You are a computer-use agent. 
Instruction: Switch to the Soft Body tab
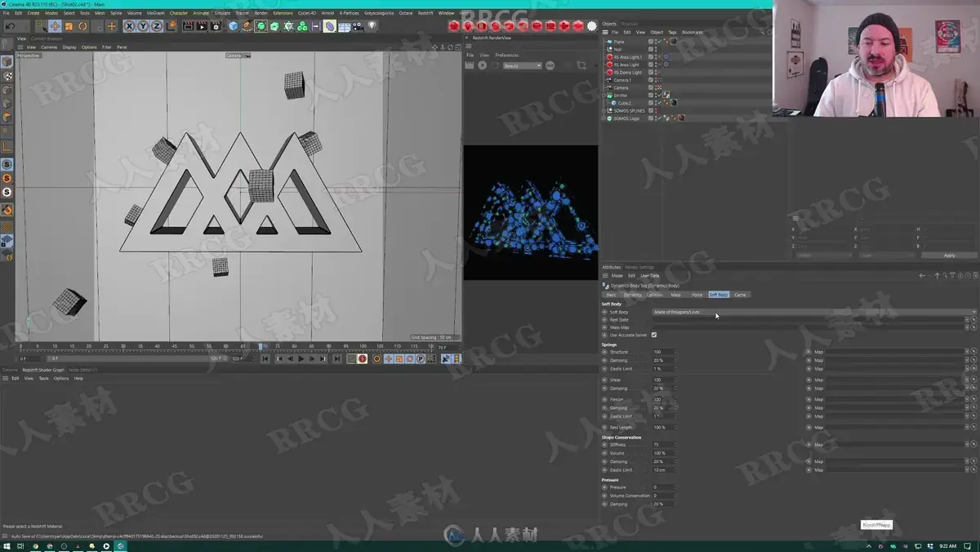tap(718, 295)
